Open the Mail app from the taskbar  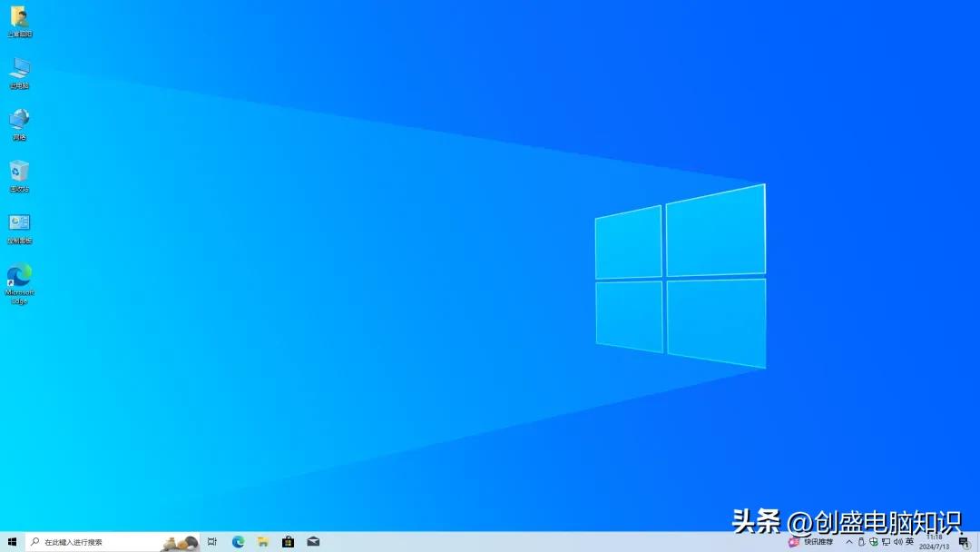click(x=312, y=542)
